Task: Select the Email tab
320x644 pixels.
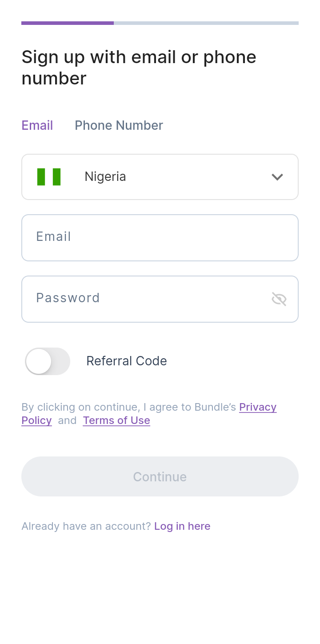Action: point(37,125)
